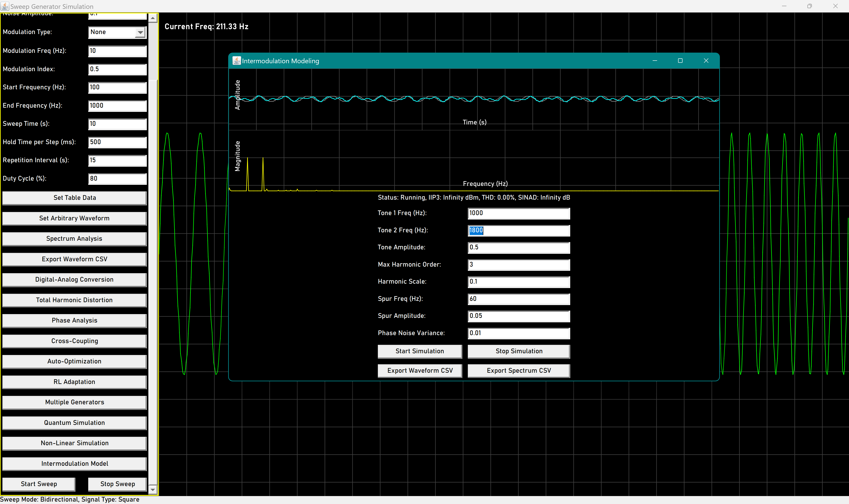Open Spectrum Analysis from the left panel
849x504 pixels.
pos(74,239)
